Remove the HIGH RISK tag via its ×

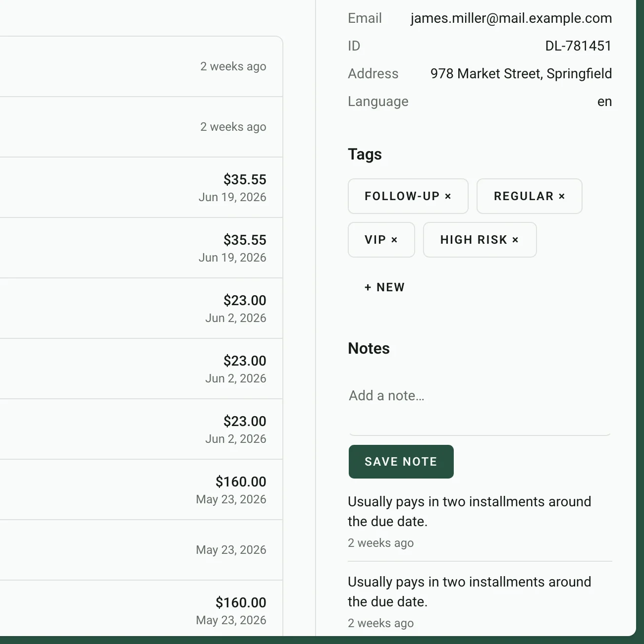[515, 240]
